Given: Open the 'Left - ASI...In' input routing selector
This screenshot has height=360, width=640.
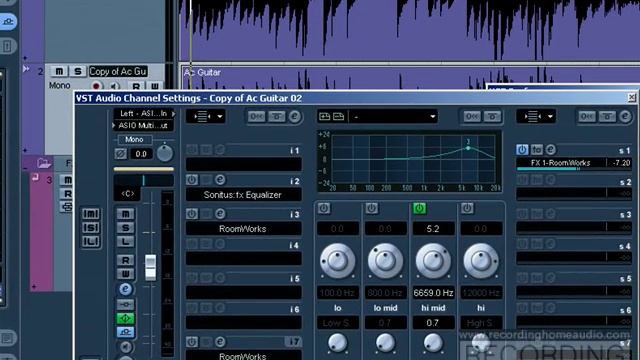Looking at the screenshot, I should [x=144, y=113].
